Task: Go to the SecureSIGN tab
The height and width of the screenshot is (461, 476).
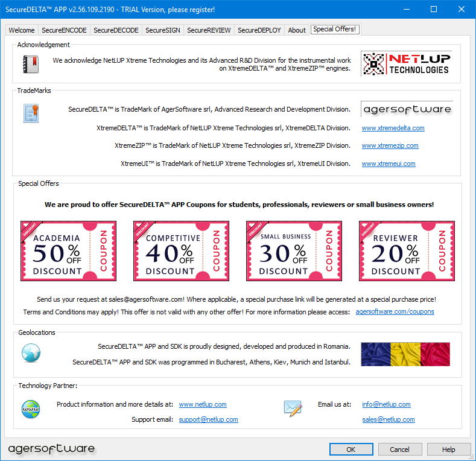Action: tap(163, 30)
